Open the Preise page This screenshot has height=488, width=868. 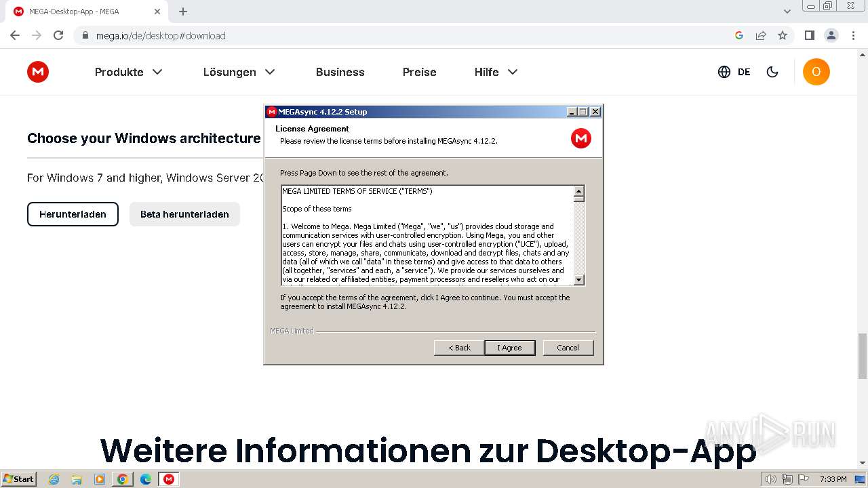pyautogui.click(x=420, y=72)
